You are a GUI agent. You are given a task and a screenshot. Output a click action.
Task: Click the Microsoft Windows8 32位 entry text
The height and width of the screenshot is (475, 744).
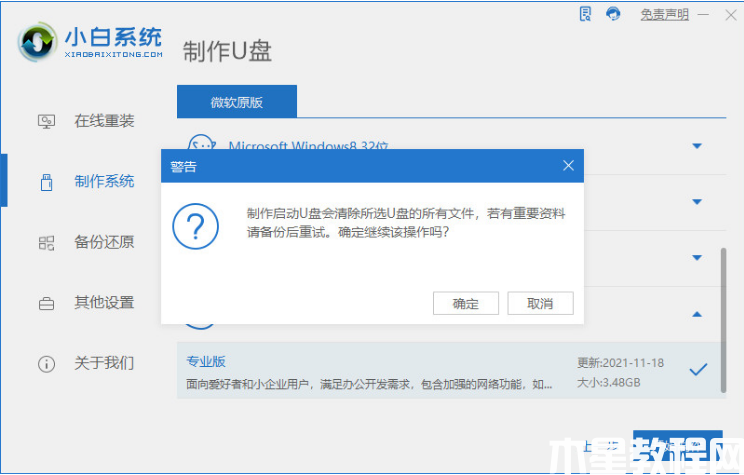pyautogui.click(x=308, y=145)
